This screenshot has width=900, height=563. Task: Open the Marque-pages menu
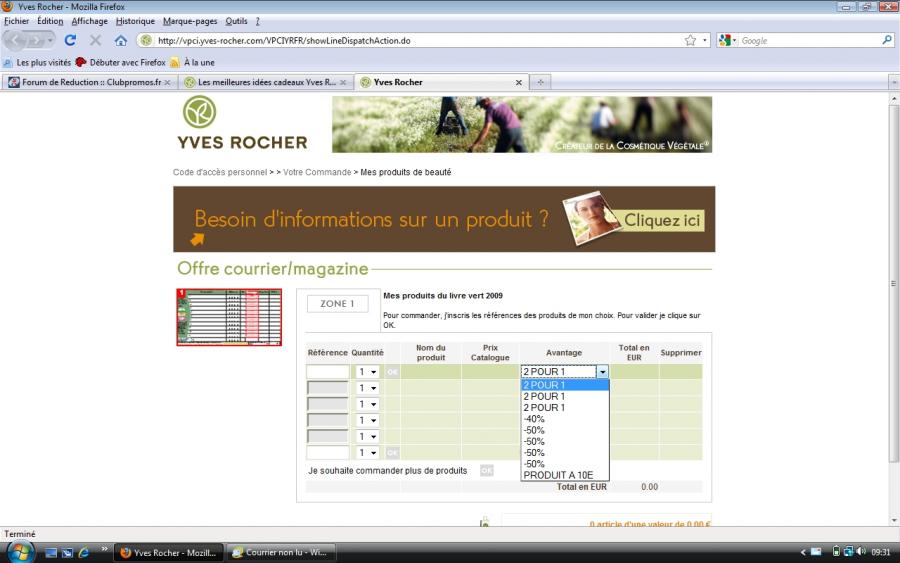tap(190, 21)
